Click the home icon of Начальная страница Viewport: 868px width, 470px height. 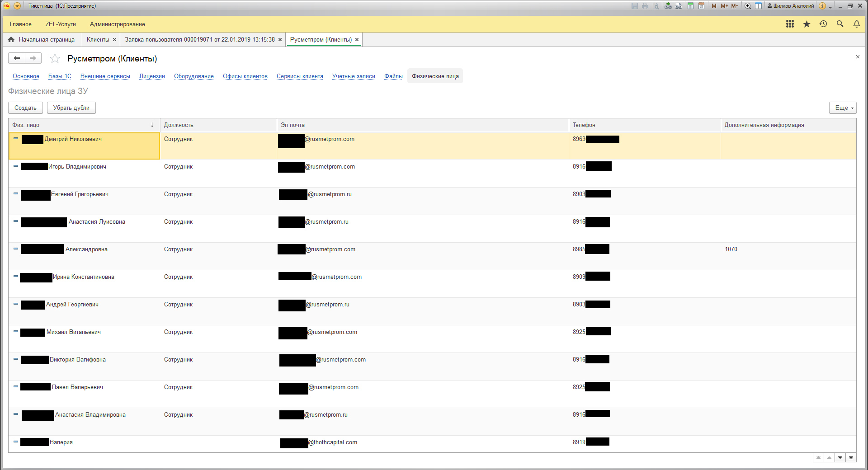(11, 40)
